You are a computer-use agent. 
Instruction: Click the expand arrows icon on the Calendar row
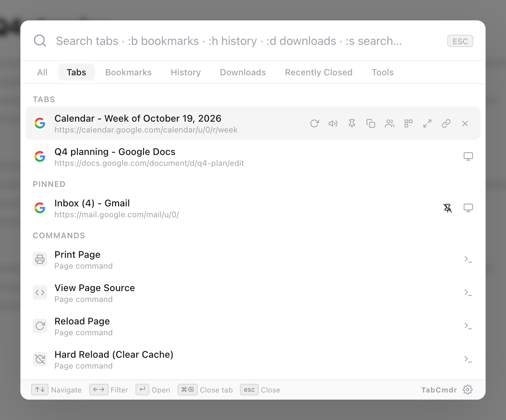427,123
